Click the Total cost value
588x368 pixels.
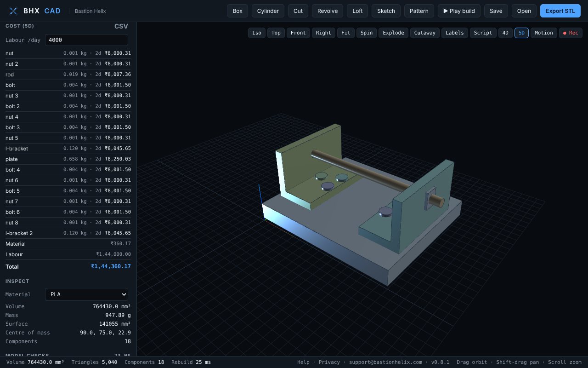[x=111, y=266]
